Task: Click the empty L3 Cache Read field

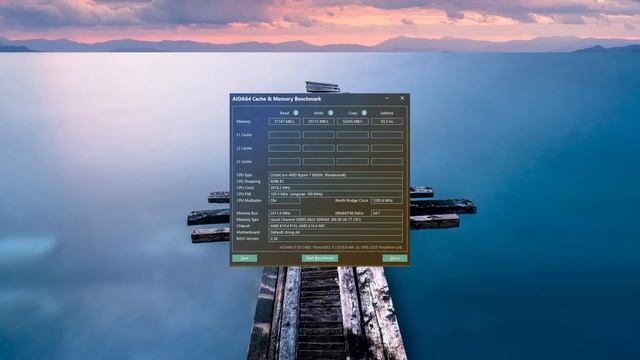Action: [284, 162]
